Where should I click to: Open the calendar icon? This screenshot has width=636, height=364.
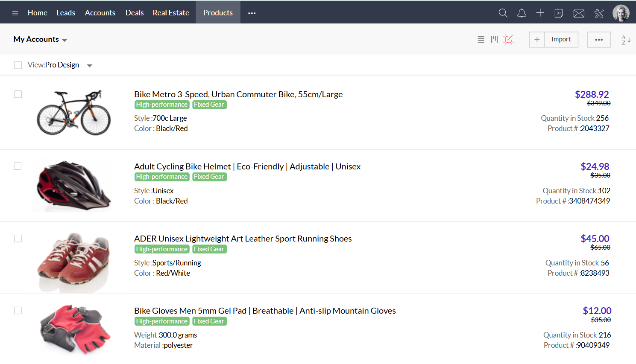(558, 13)
